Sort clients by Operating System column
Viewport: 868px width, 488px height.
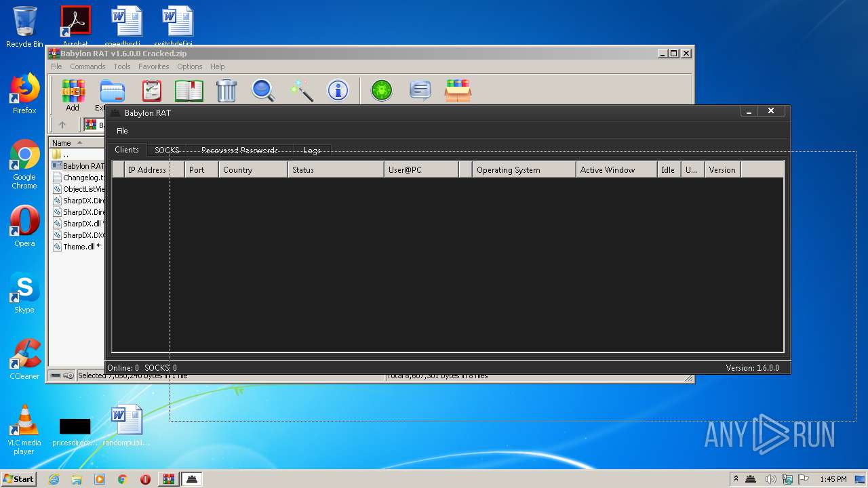click(524, 169)
